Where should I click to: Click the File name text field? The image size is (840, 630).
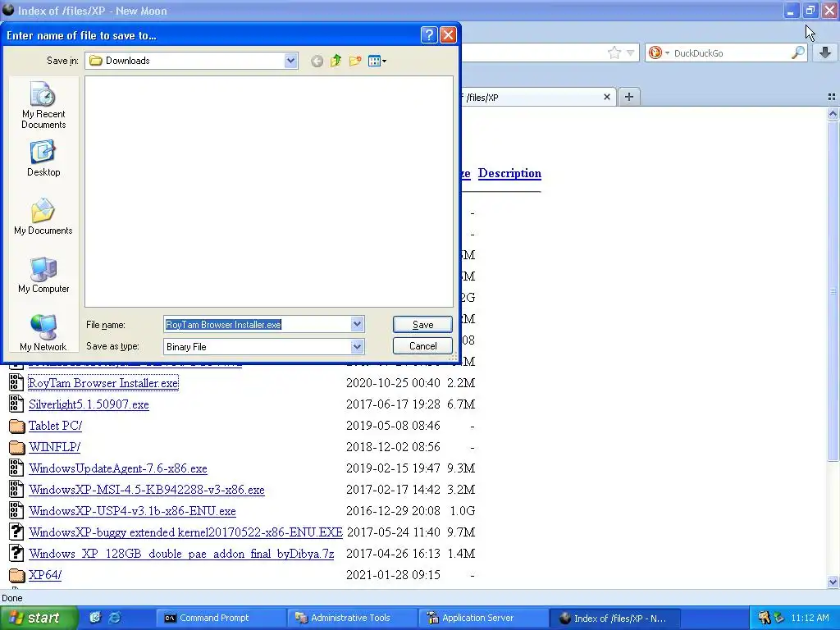257,324
